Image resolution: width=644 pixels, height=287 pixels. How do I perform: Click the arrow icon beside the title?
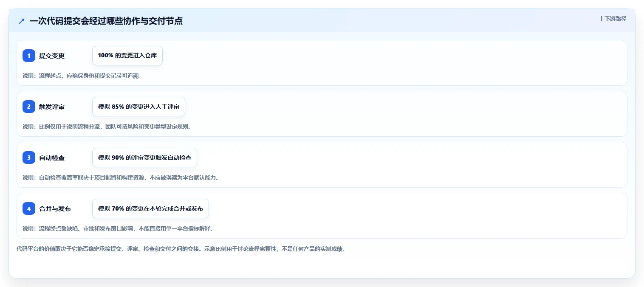pyautogui.click(x=22, y=21)
